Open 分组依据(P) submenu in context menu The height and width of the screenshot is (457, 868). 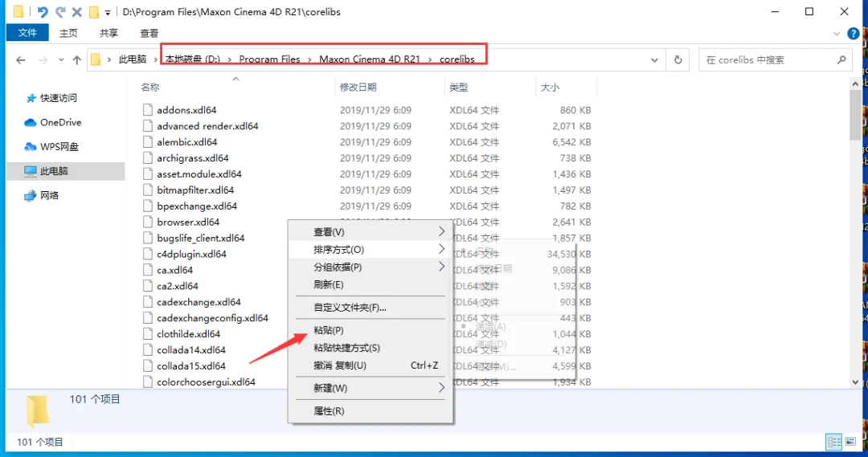pyautogui.click(x=371, y=267)
